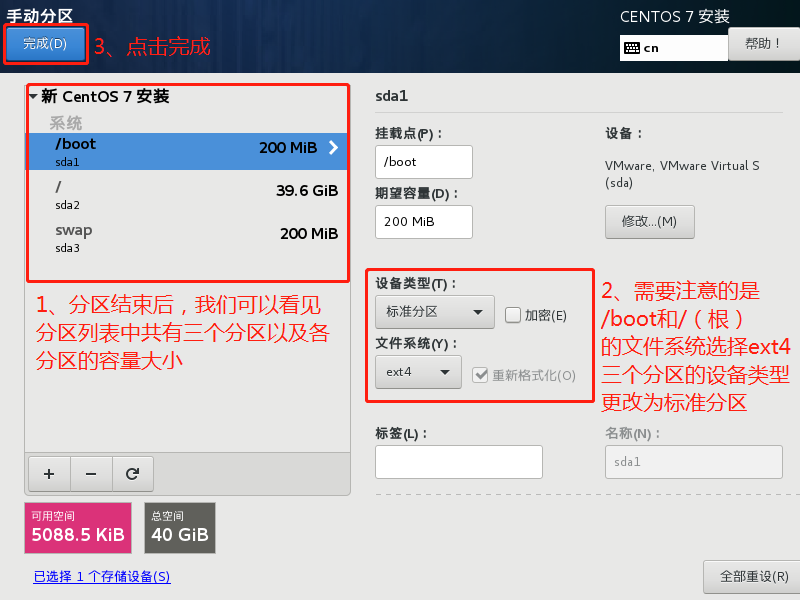Image resolution: width=800 pixels, height=600 pixels.
Task: Click the 完成(D) done button
Action: 44,44
